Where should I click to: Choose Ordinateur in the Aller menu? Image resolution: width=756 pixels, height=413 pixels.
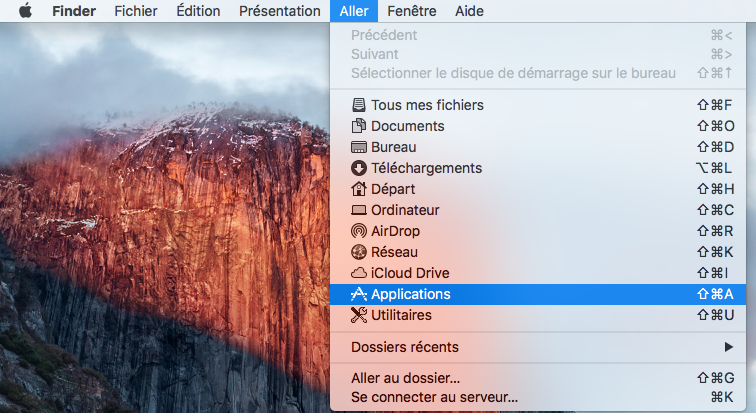click(x=405, y=210)
